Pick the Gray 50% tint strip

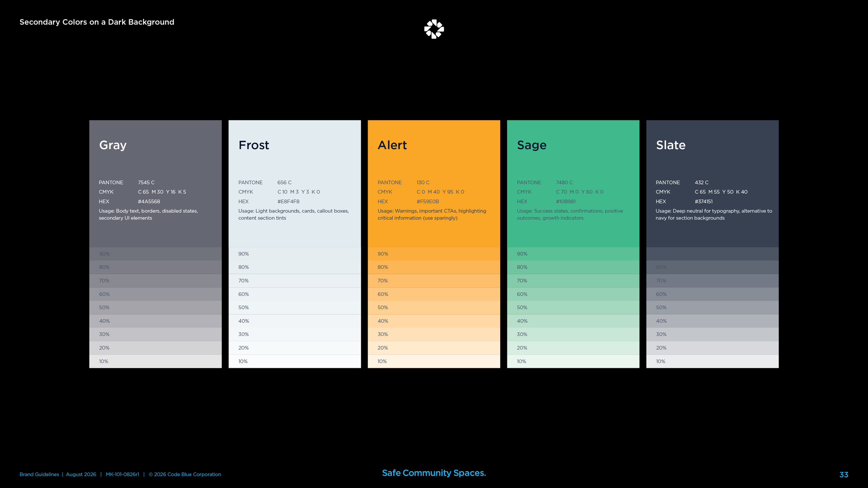click(x=155, y=308)
